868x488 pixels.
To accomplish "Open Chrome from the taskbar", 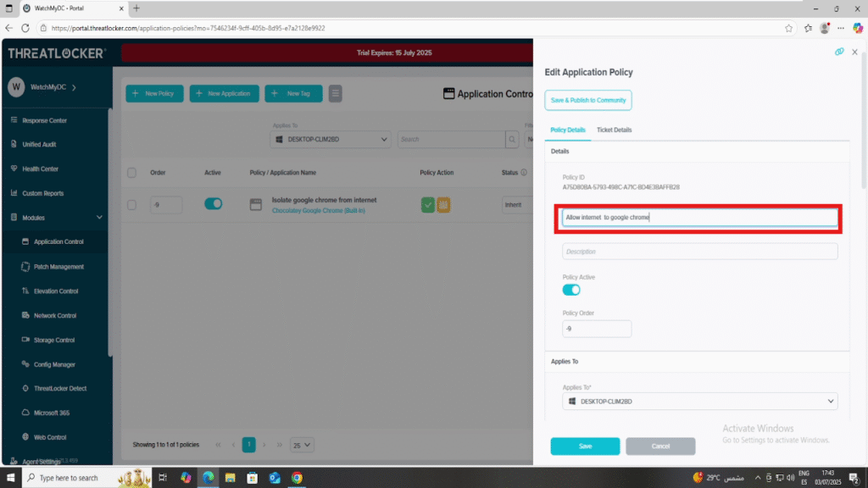I will pyautogui.click(x=298, y=478).
